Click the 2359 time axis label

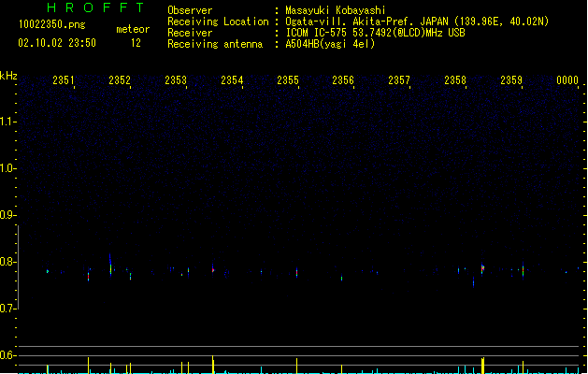[511, 79]
